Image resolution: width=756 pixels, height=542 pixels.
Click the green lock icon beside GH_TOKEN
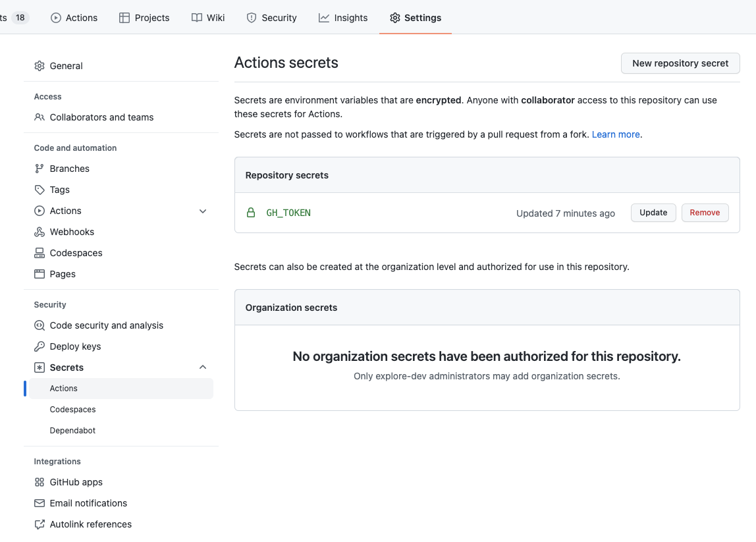point(251,213)
